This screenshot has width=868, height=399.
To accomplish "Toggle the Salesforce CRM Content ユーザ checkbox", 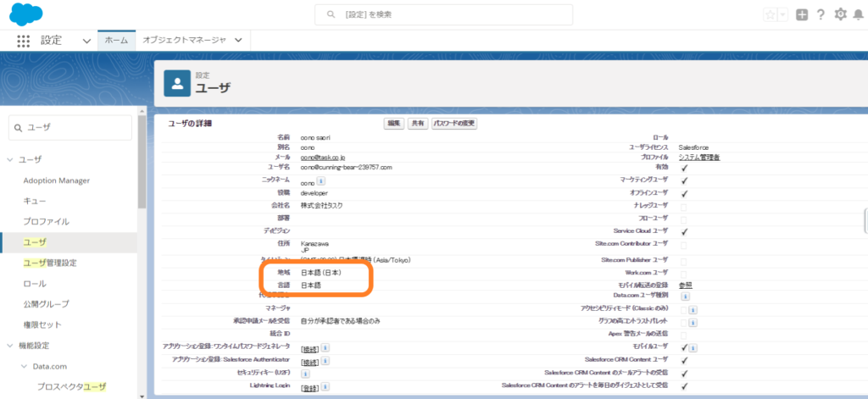I will 684,361.
